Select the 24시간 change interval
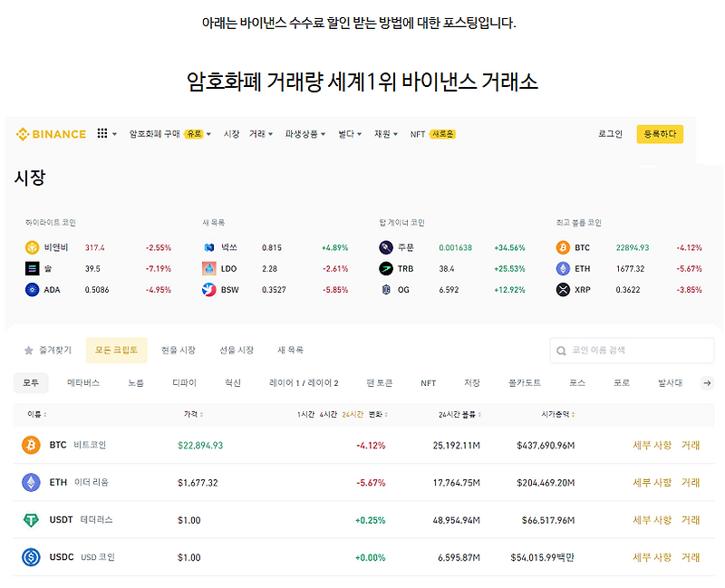 [x=353, y=415]
